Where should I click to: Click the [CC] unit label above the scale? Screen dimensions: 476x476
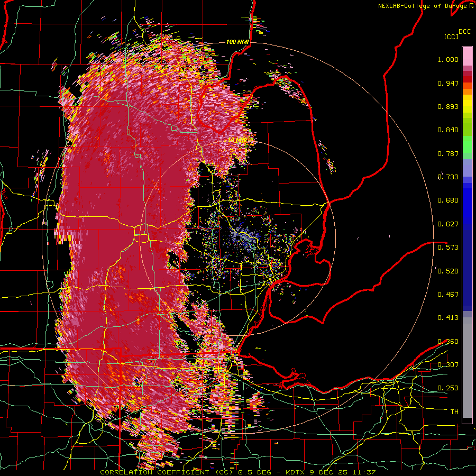click(451, 36)
